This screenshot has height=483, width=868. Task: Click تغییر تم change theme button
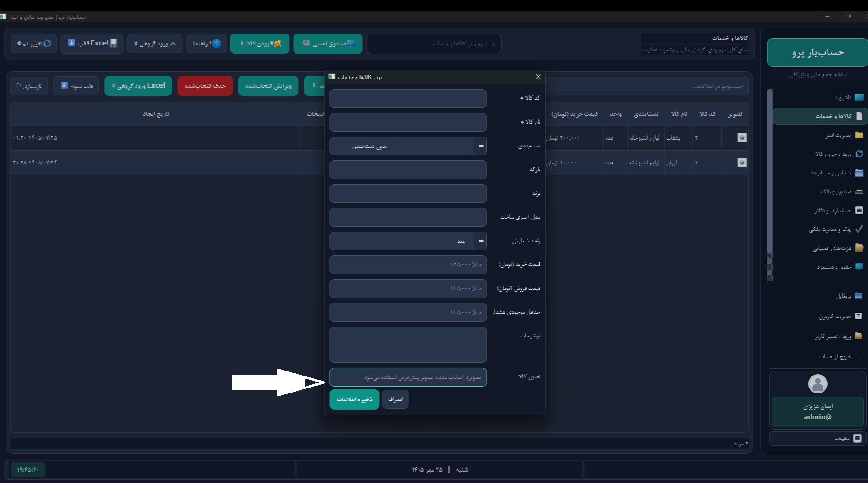point(34,44)
